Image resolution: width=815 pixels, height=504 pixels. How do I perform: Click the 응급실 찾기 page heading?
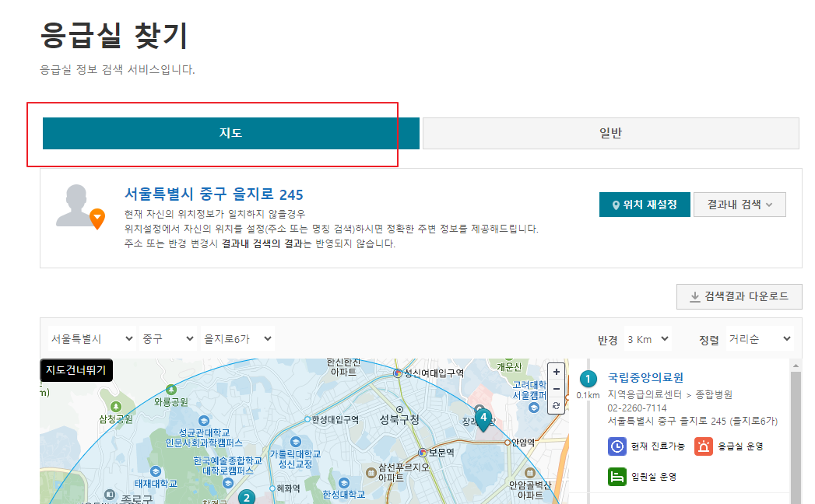pos(114,36)
